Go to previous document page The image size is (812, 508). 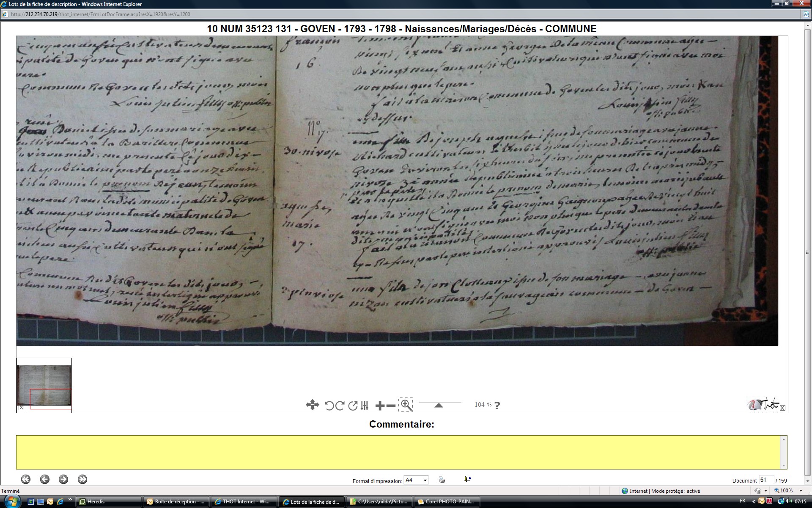[45, 479]
